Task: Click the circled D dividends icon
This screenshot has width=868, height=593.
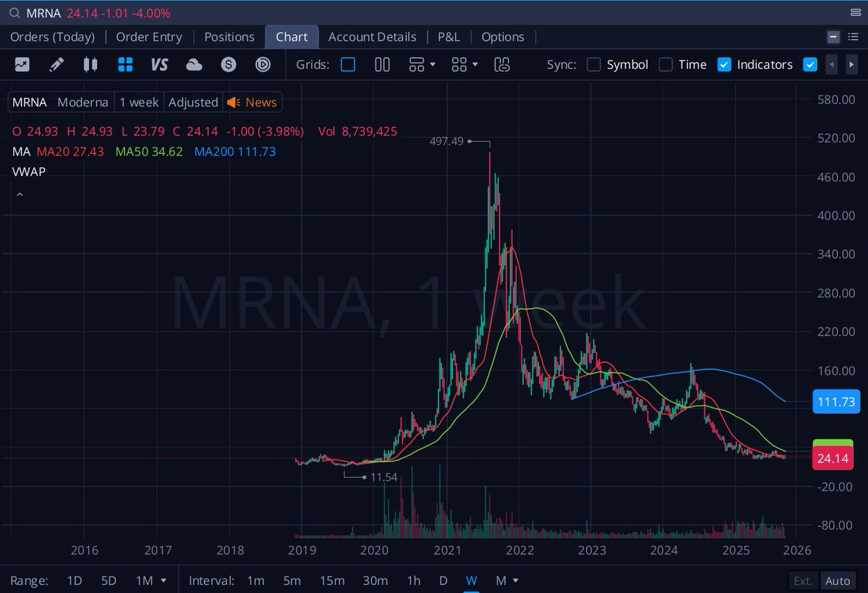Action: click(263, 64)
